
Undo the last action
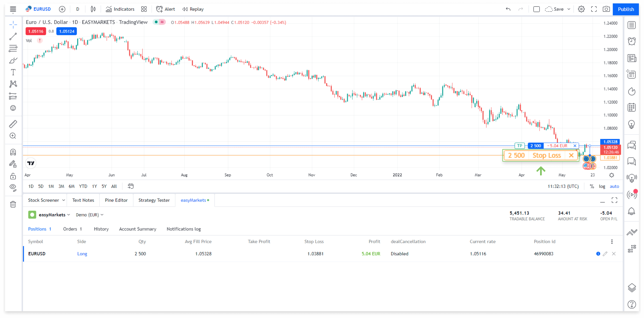click(508, 9)
